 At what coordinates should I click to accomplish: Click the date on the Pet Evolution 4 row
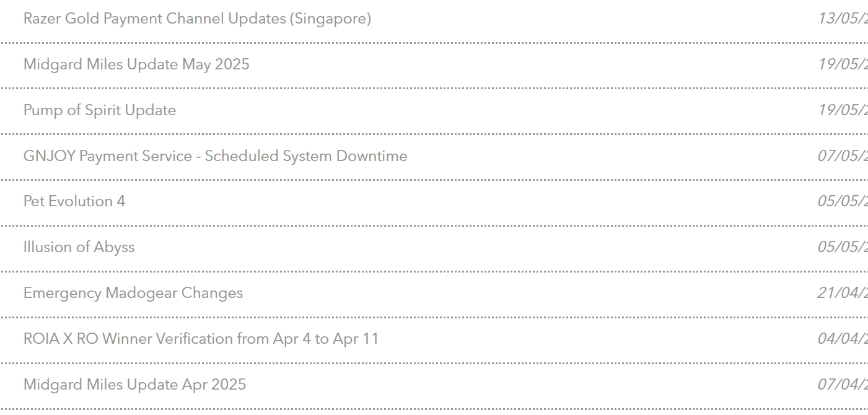(843, 201)
